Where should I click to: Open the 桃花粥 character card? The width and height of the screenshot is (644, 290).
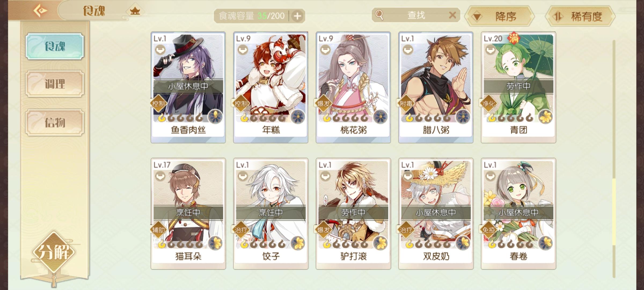[x=353, y=87]
